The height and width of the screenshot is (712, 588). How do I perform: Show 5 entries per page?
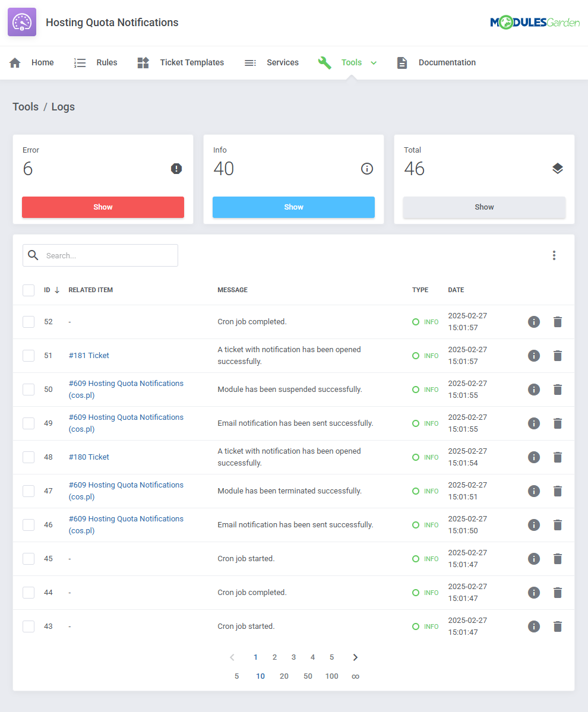point(236,676)
